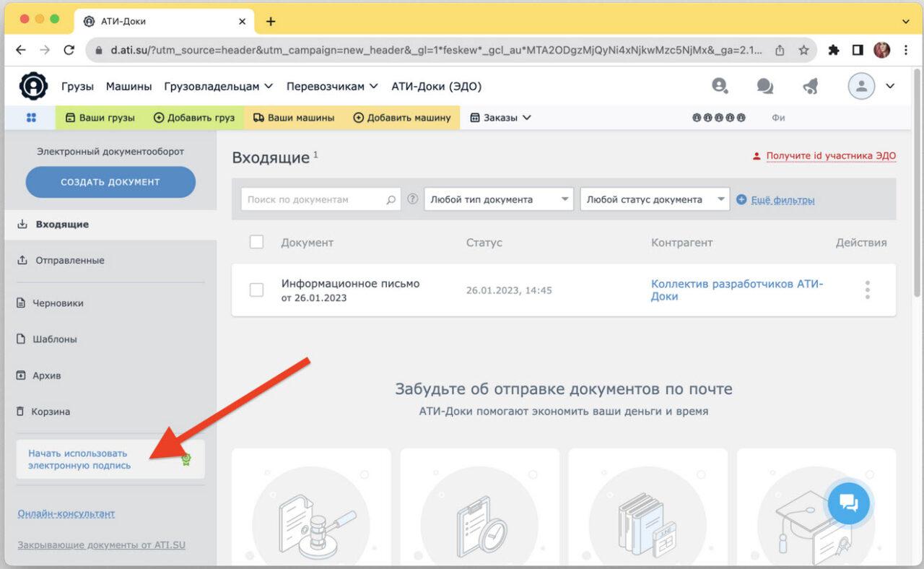The image size is (924, 569).
Task: Share page via address bar icon
Action: [780, 51]
